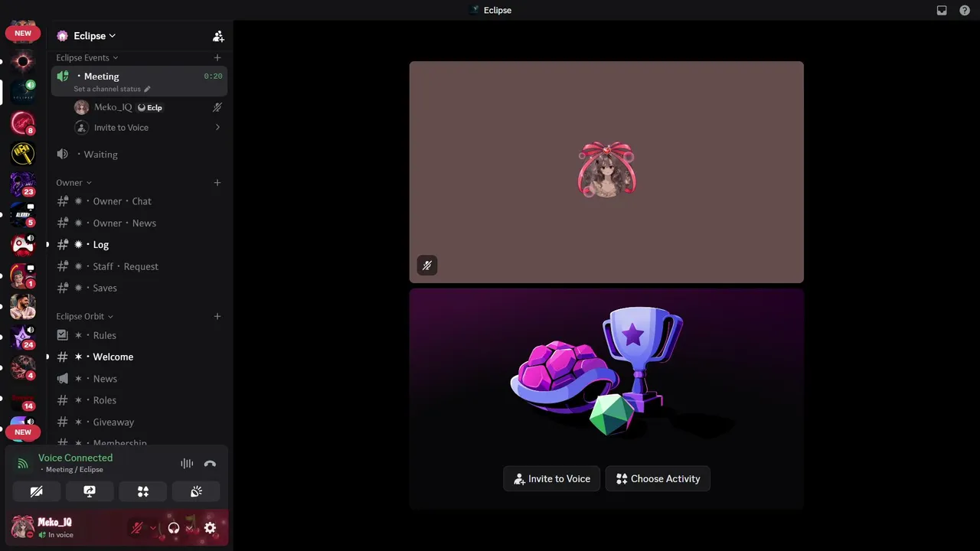This screenshot has height=551, width=980.
Task: Open Staff Request channel
Action: (x=139, y=266)
